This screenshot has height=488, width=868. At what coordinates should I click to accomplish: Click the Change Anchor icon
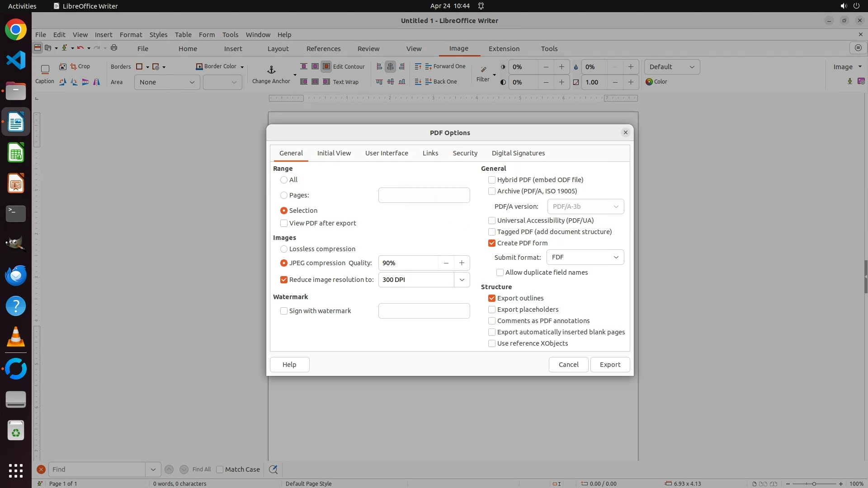click(x=271, y=70)
